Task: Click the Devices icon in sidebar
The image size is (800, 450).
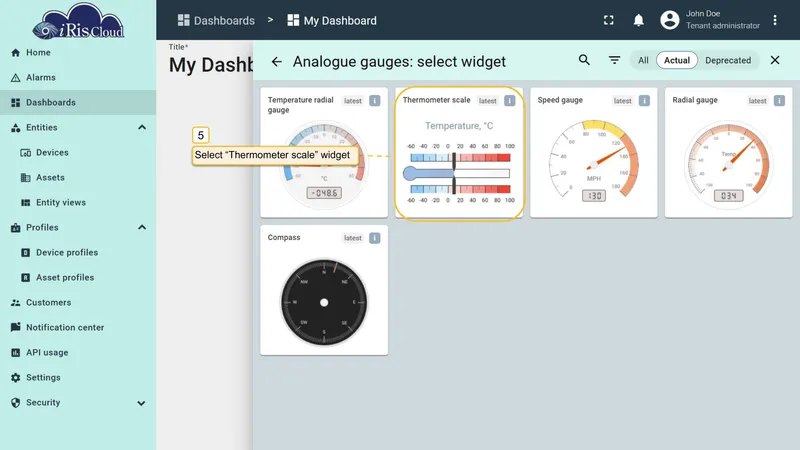Action: click(26, 153)
